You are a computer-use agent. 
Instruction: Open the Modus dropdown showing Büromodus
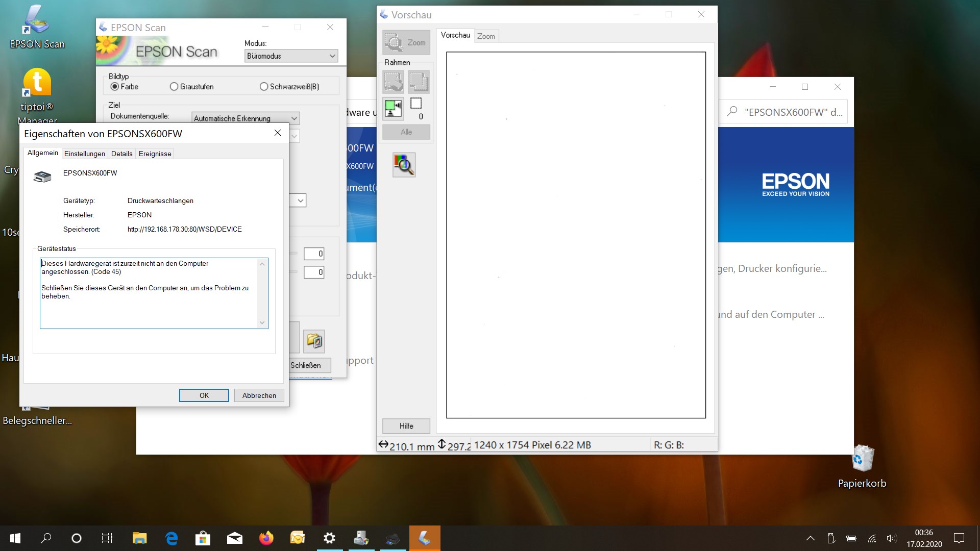(x=291, y=56)
